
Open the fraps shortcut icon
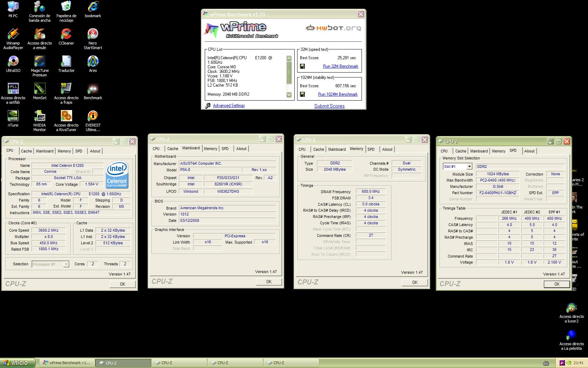66,94
